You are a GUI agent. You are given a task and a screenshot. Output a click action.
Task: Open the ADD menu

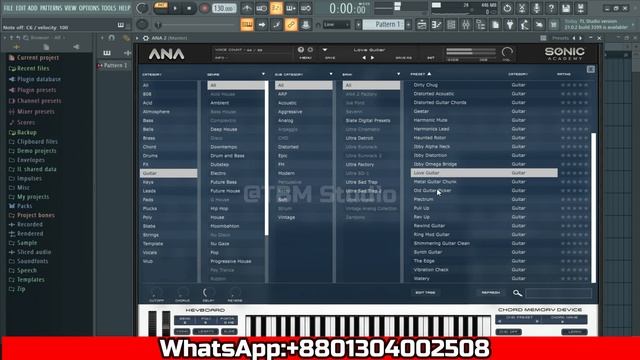pyautogui.click(x=33, y=8)
